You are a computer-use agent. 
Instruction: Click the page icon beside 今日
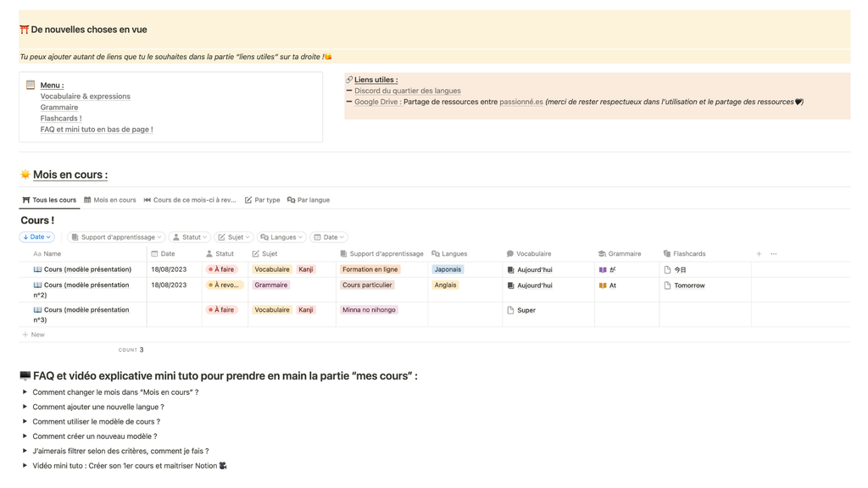(667, 270)
